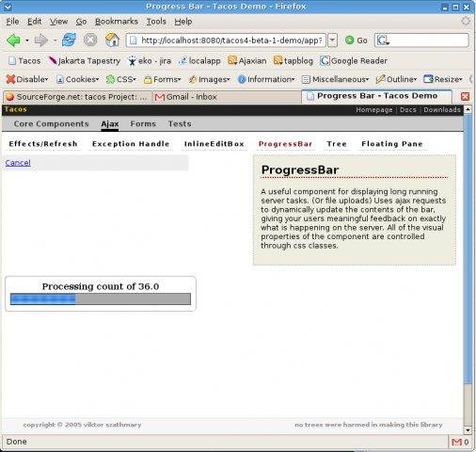The width and height of the screenshot is (476, 452).
Task: Open the Images developer toolbar menu
Action: point(209,79)
